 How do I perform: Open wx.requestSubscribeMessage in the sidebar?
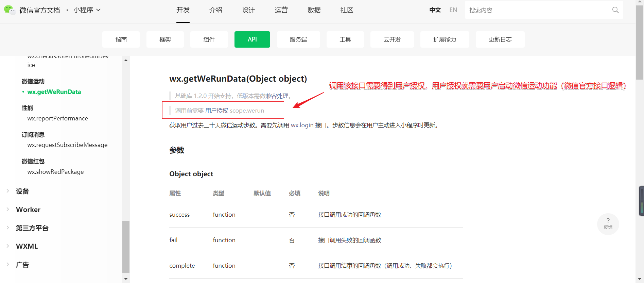67,145
